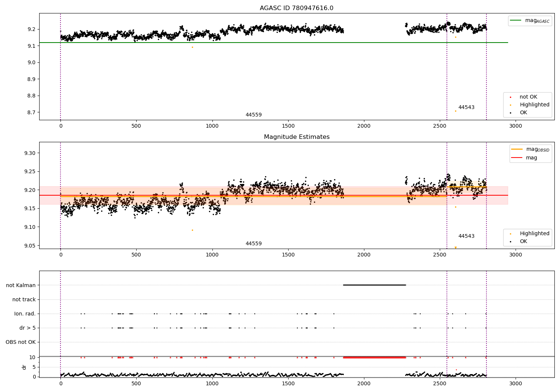Viewport: 560px width, 392px height.
Task: Click y-tick '8.9' on top plot
Action: click(31, 79)
